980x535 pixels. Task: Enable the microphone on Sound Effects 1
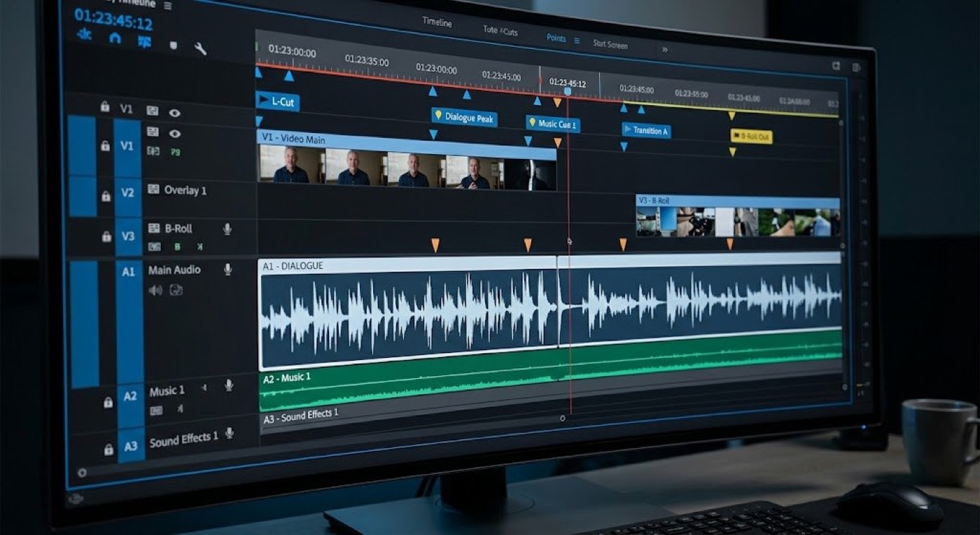[x=230, y=433]
